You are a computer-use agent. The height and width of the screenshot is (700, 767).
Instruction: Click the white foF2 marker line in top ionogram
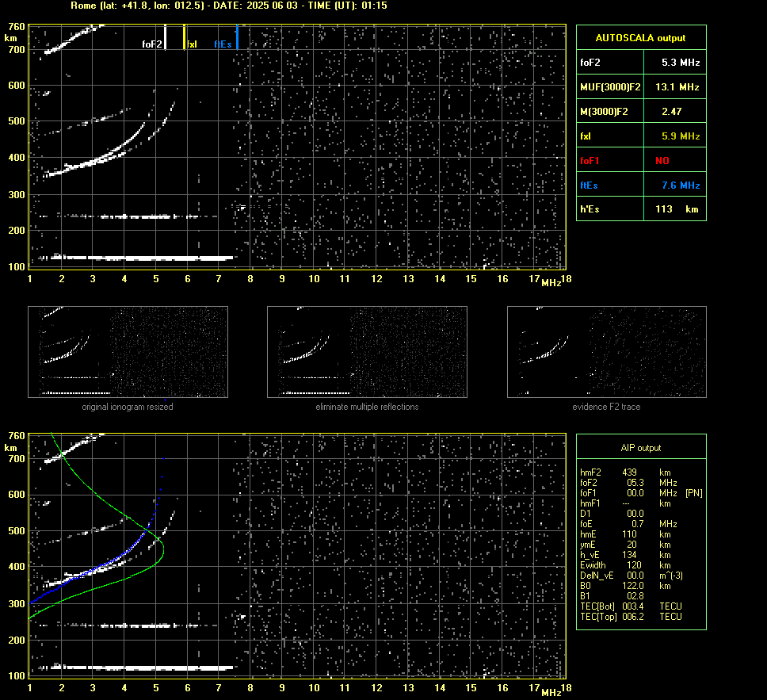pos(166,37)
